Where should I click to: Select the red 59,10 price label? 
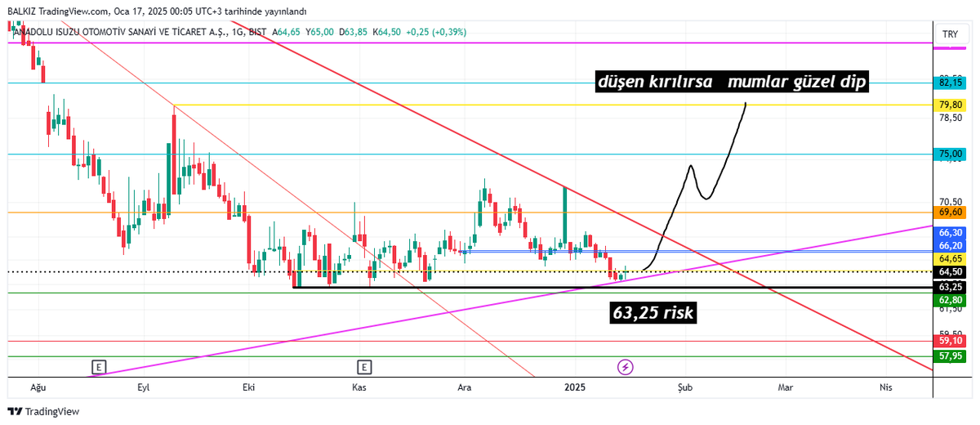pyautogui.click(x=950, y=341)
